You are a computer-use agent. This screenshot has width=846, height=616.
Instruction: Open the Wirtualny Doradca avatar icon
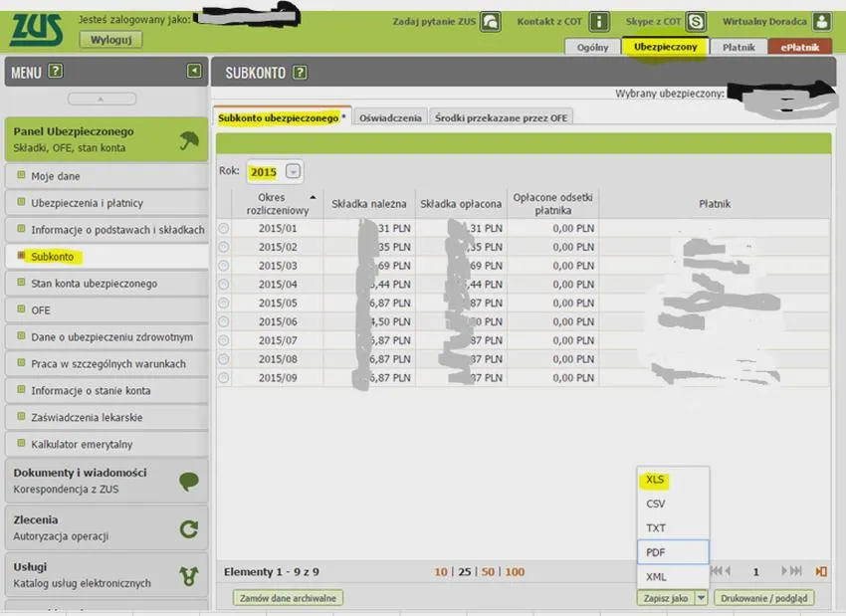[x=822, y=22]
